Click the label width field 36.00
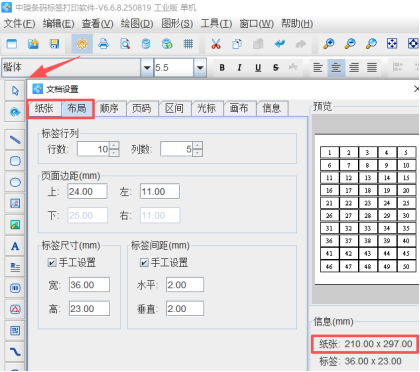The width and height of the screenshot is (420, 372). (89, 285)
